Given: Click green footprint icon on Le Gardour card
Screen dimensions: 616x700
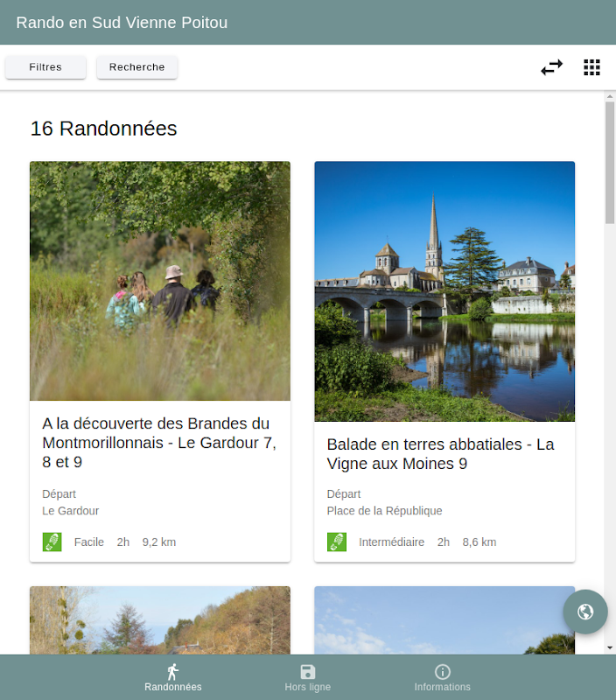Looking at the screenshot, I should click(52, 542).
